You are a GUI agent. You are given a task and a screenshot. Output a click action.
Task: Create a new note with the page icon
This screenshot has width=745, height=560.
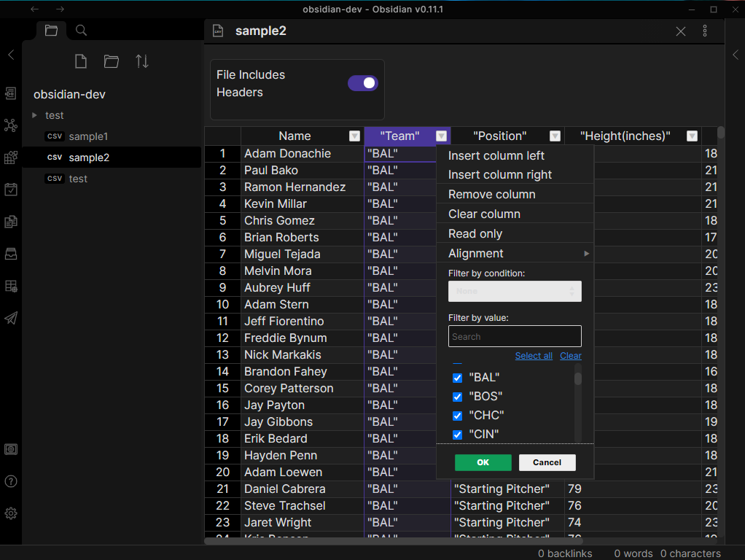[x=81, y=61]
